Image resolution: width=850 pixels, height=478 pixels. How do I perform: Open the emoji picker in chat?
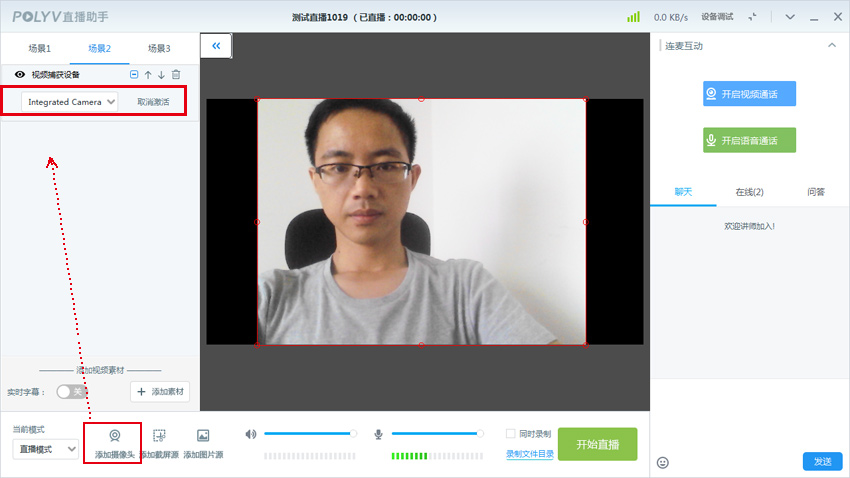[662, 462]
